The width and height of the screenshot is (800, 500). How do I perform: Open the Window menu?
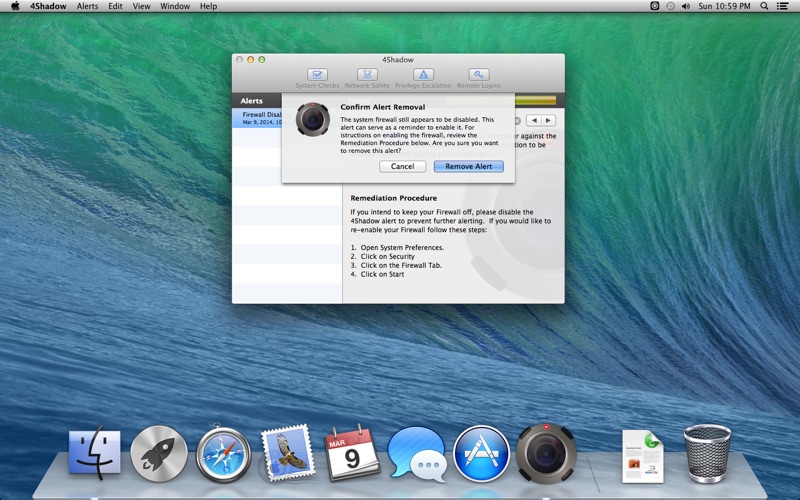coord(175,6)
